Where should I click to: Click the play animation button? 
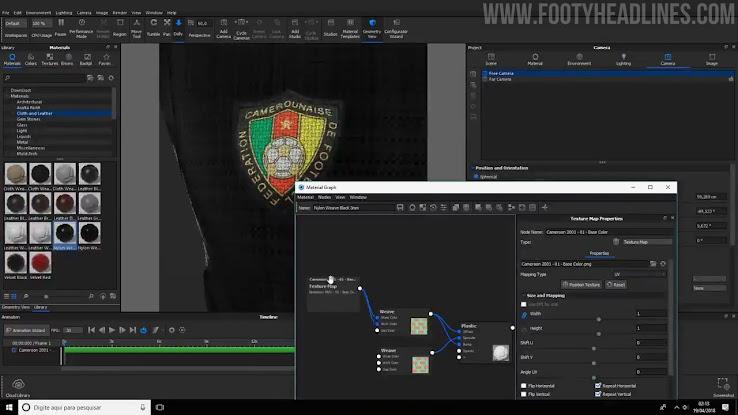pyautogui.click(x=112, y=330)
